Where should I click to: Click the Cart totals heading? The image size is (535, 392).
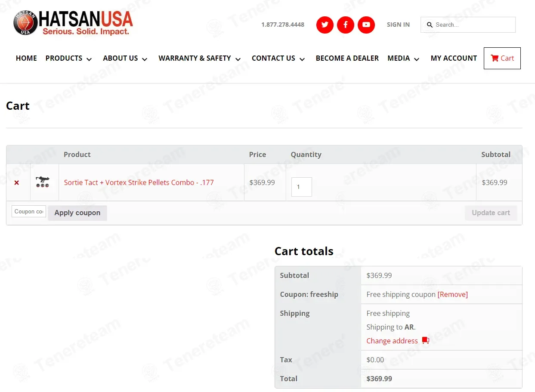[304, 251]
